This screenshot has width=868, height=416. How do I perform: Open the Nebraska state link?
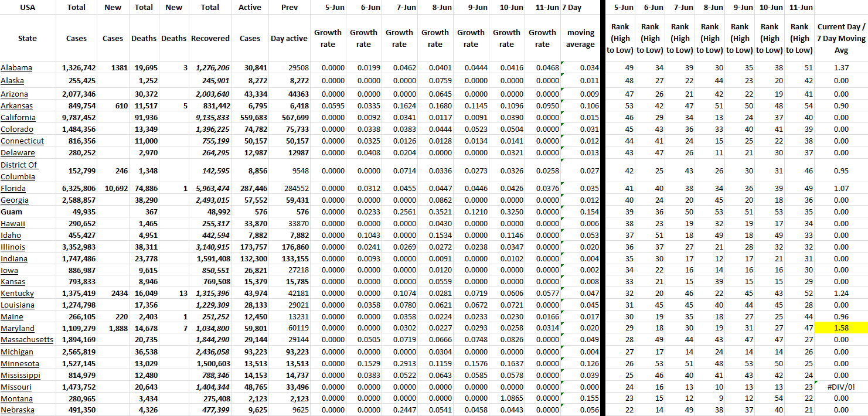(x=18, y=410)
